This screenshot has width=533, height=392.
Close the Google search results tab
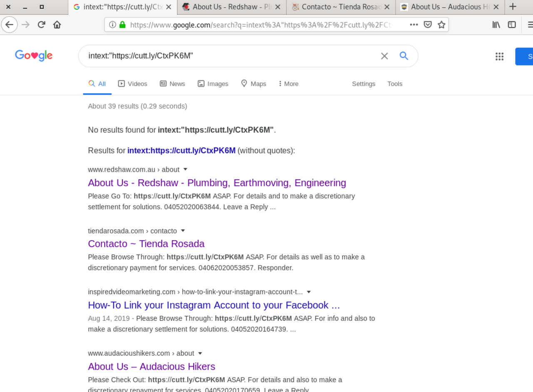(x=168, y=7)
